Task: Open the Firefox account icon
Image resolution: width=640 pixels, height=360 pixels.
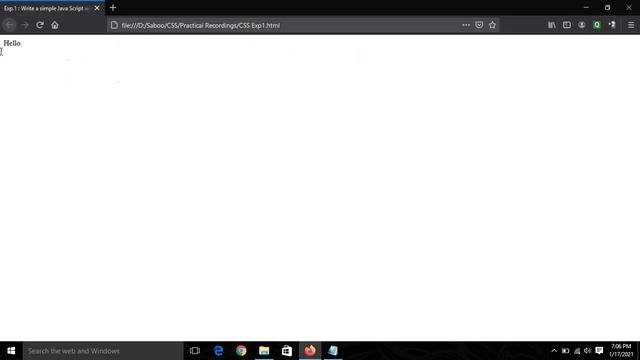Action: tap(582, 25)
